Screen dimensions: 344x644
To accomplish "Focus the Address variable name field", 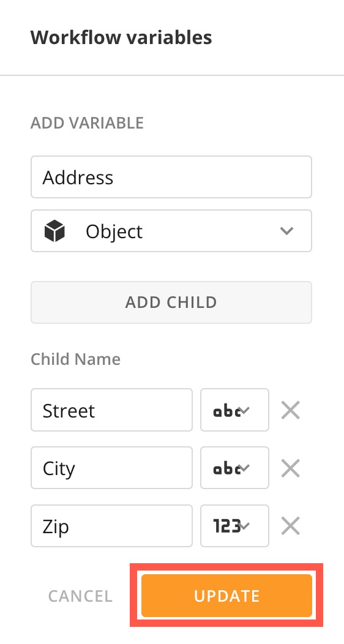I will pos(171,177).
